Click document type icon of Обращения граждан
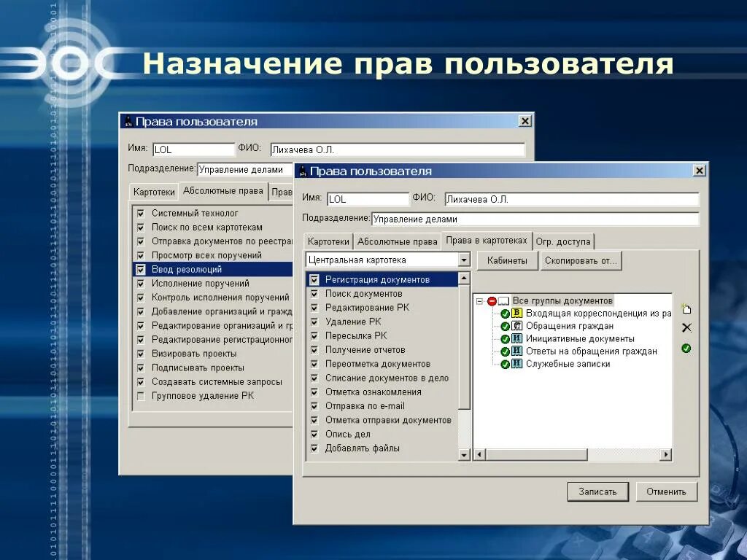747x560 pixels. pos(517,326)
